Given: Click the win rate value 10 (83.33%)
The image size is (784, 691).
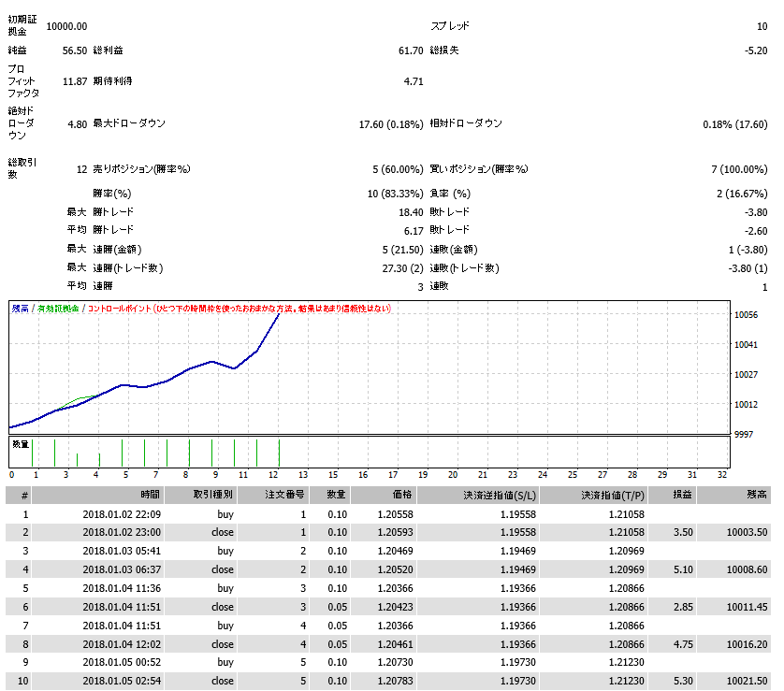Looking at the screenshot, I should 395,194.
